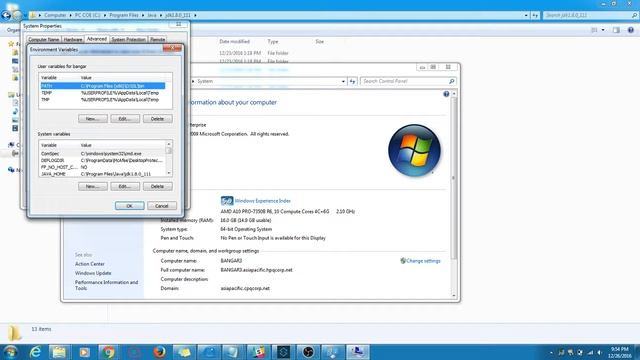640x360 pixels.
Task: Select the DEPLOGDIR system variable row
Action: click(x=103, y=160)
